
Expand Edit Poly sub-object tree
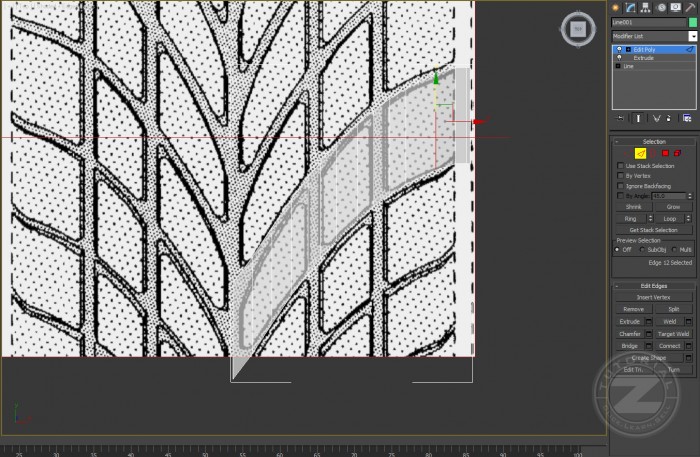tap(628, 50)
